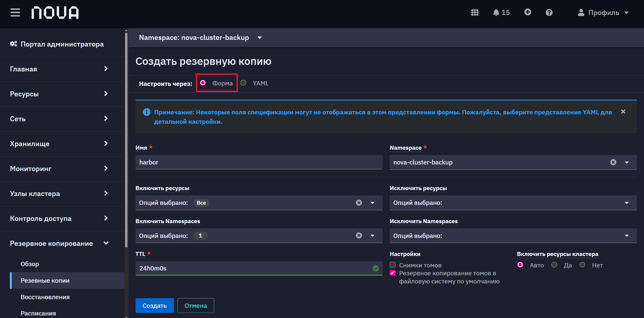644x318 pixels.
Task: Expand the Мониторинг sidebar section
Action: point(59,169)
